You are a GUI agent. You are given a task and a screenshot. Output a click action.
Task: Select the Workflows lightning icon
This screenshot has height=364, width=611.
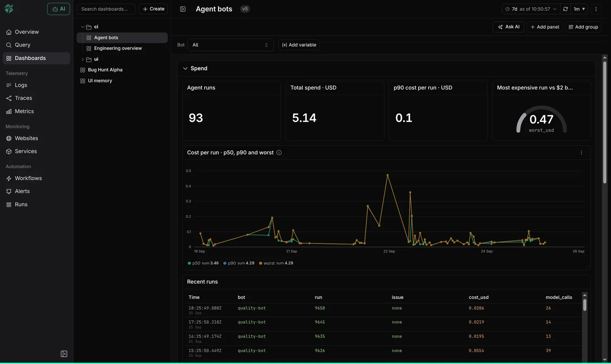click(9, 178)
